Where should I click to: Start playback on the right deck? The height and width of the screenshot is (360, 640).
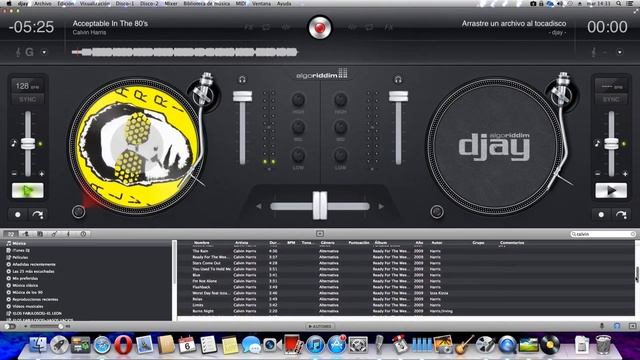[x=611, y=191]
